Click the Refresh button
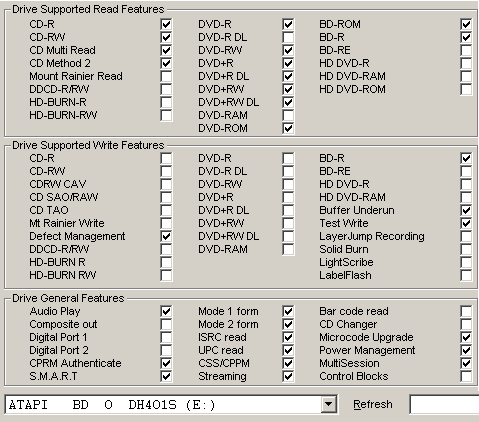 tap(373, 404)
